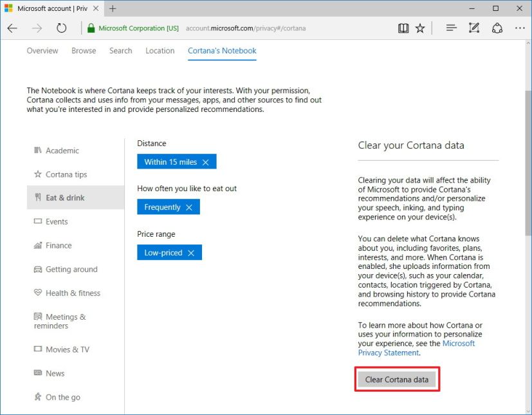Go back with the browser back arrow
This screenshot has width=532, height=415.
coord(12,28)
